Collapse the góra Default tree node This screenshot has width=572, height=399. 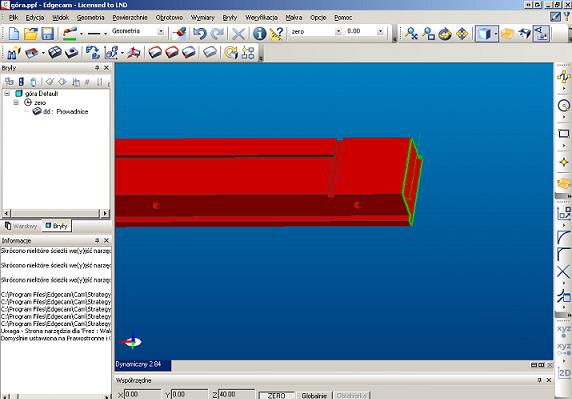click(7, 94)
